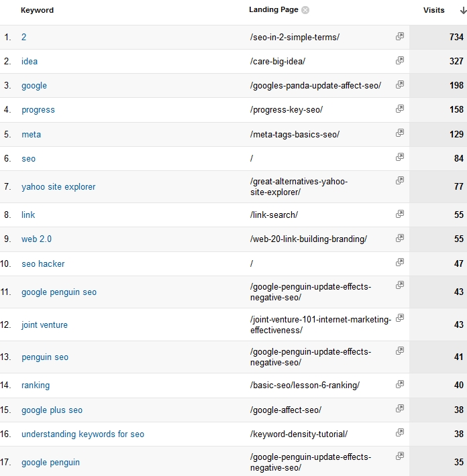Open the "seo hacker" keyword
The image size is (467, 476).
pos(43,264)
